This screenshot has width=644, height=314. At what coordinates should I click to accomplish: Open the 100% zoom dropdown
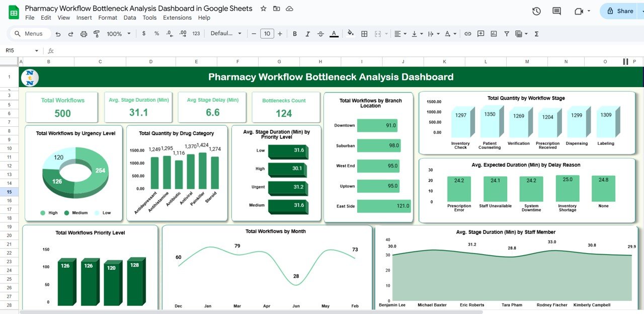coord(118,34)
